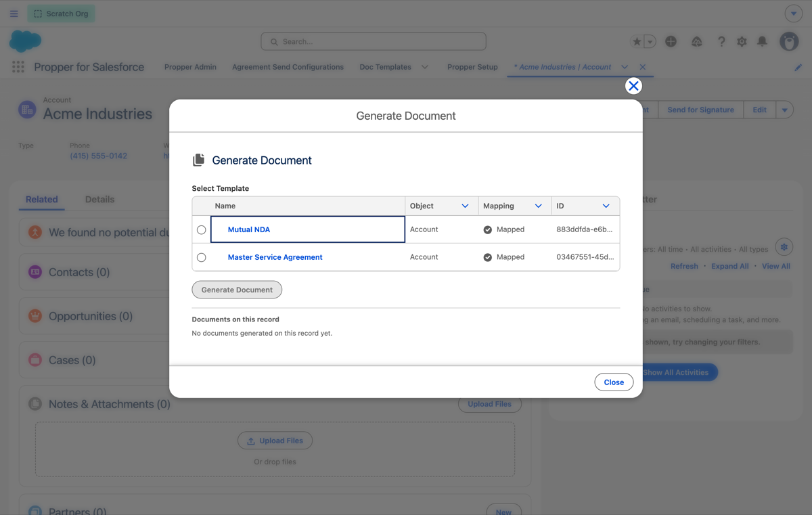Open the Setup gear icon
The image size is (812, 515).
(x=742, y=41)
